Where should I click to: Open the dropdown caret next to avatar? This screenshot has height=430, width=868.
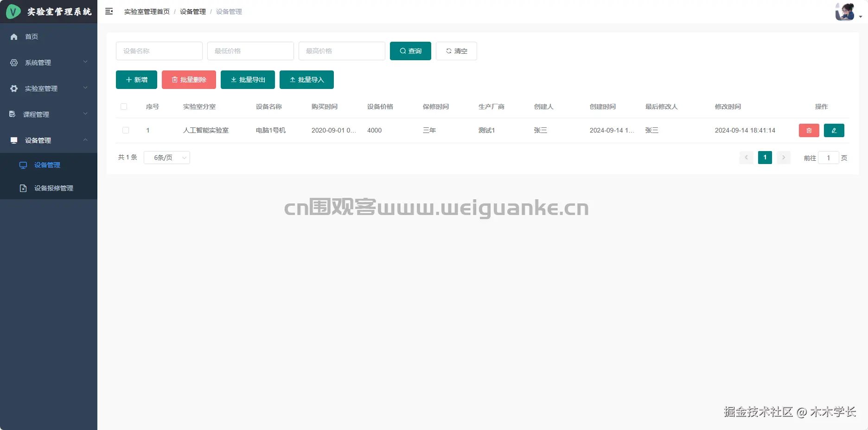tap(861, 17)
